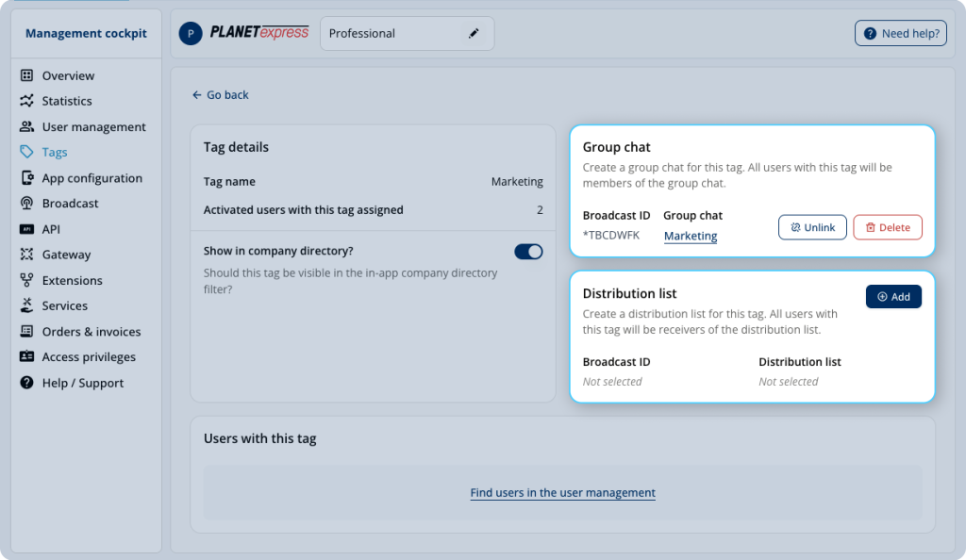Toggle Show in company directory switch
Screen dimensions: 966x560
(x=528, y=251)
